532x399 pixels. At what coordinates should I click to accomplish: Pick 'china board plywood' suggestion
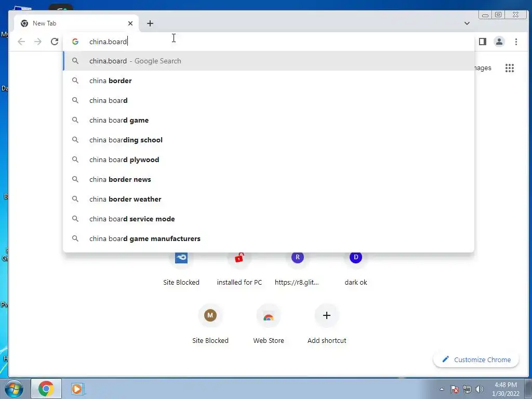point(269,159)
